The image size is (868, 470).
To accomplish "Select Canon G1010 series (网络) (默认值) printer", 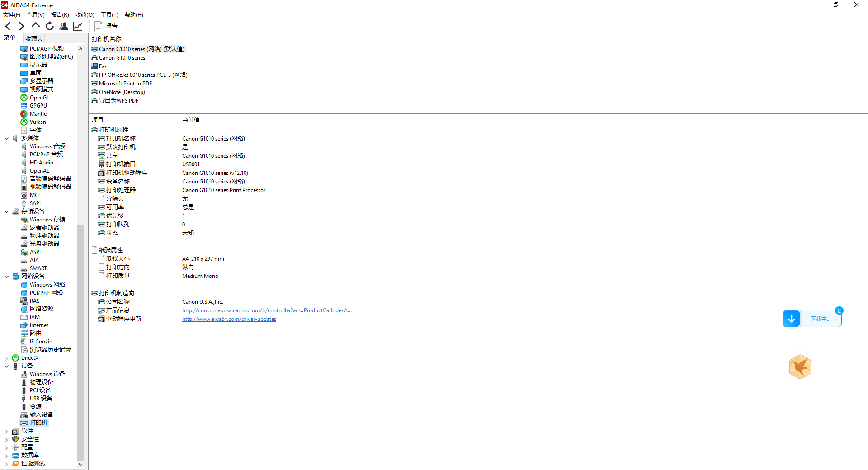I will (138, 49).
